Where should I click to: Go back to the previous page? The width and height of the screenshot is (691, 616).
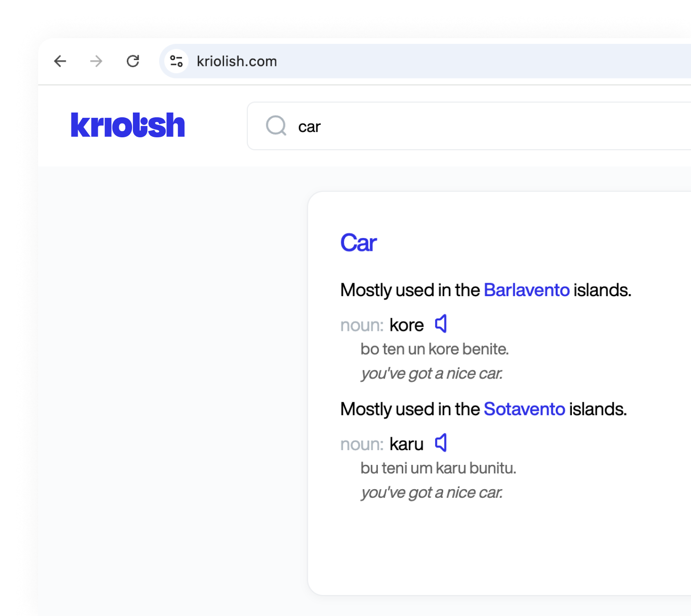[60, 61]
